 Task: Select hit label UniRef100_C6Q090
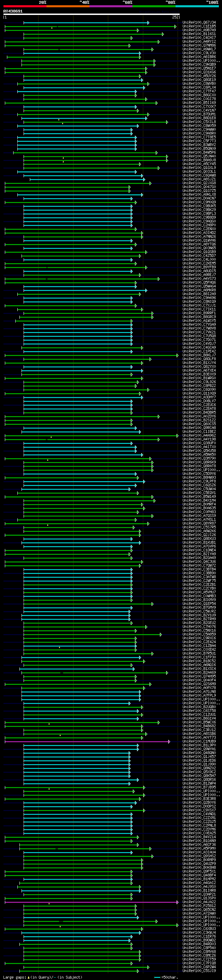tap(199, 390)
